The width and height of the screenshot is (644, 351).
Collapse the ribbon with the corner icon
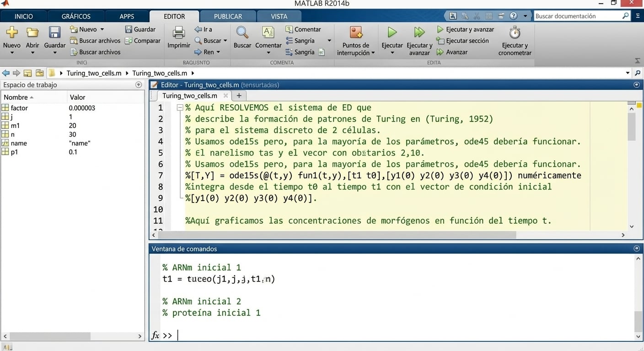pyautogui.click(x=638, y=61)
